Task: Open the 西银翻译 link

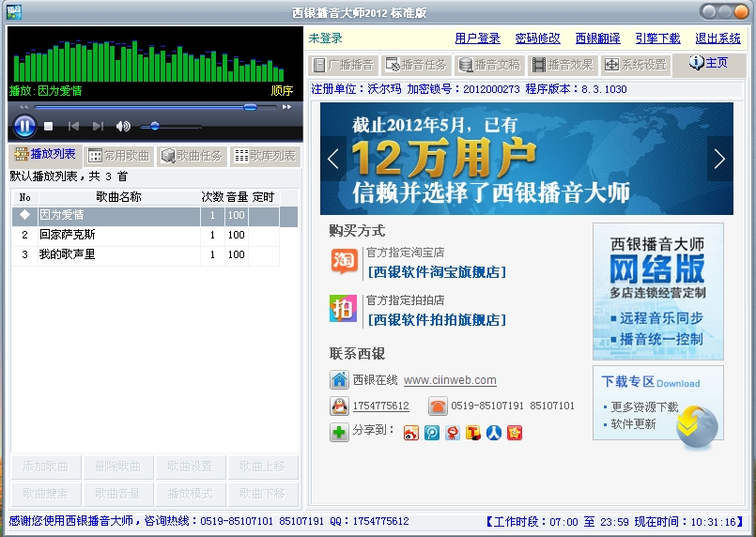Action: pos(598,38)
